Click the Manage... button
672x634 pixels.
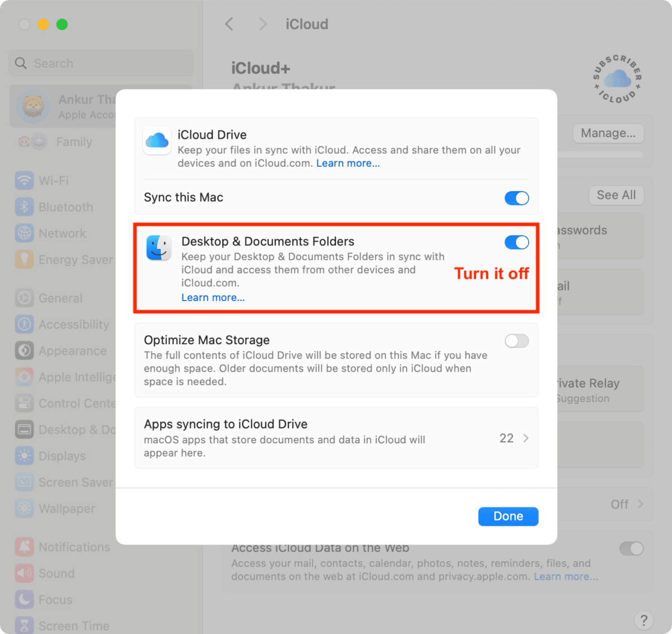tap(608, 133)
